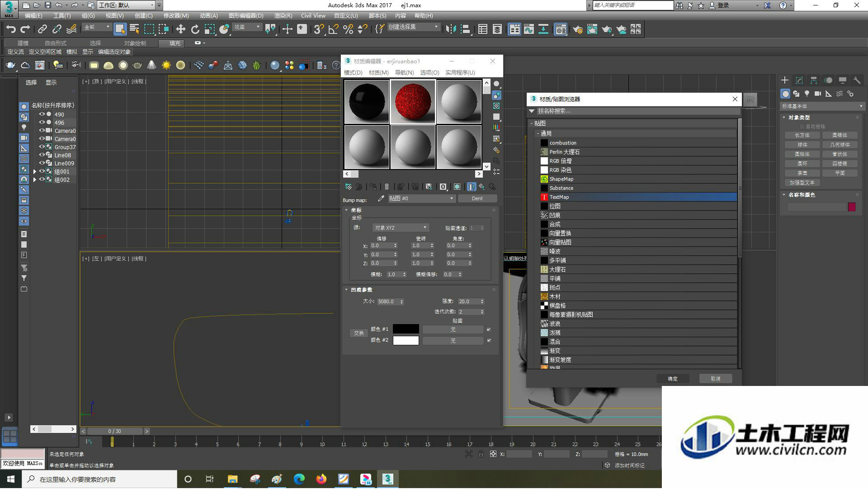The image size is (868, 489).
Task: Toggle visibility eye of 组001
Action: [42, 172]
